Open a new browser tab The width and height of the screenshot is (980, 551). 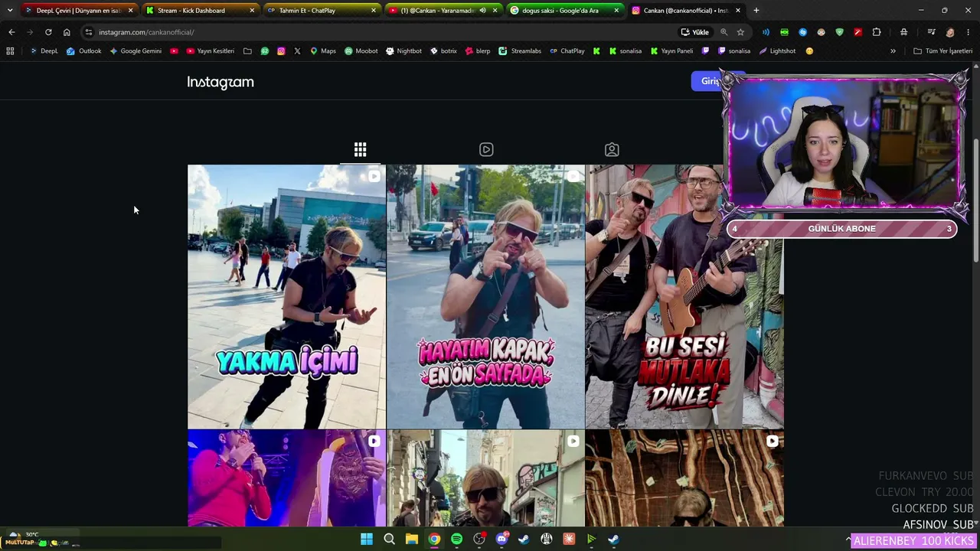(x=756, y=11)
